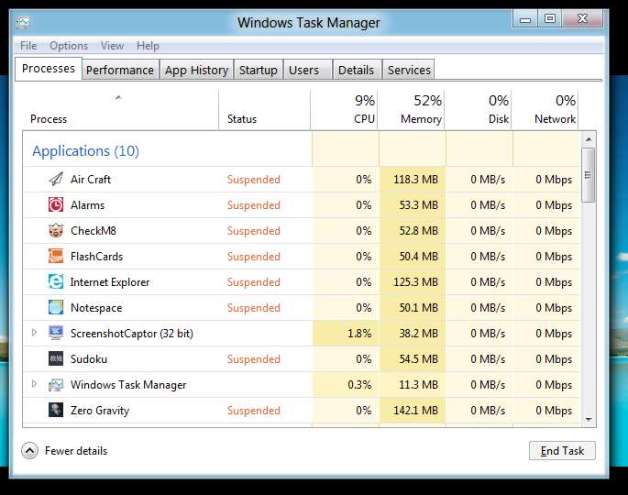The width and height of the screenshot is (628, 495).
Task: Click the Fewer details link
Action: click(76, 451)
